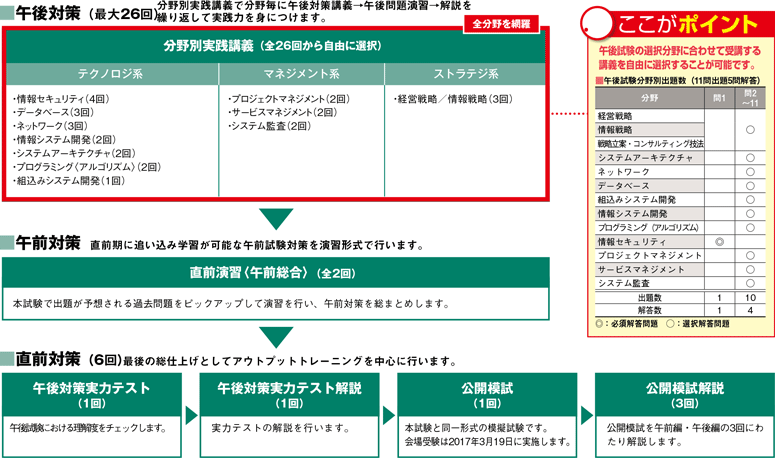
Task: Open the 直前演習〈午前総合〉 header bar
Action: pos(274,273)
